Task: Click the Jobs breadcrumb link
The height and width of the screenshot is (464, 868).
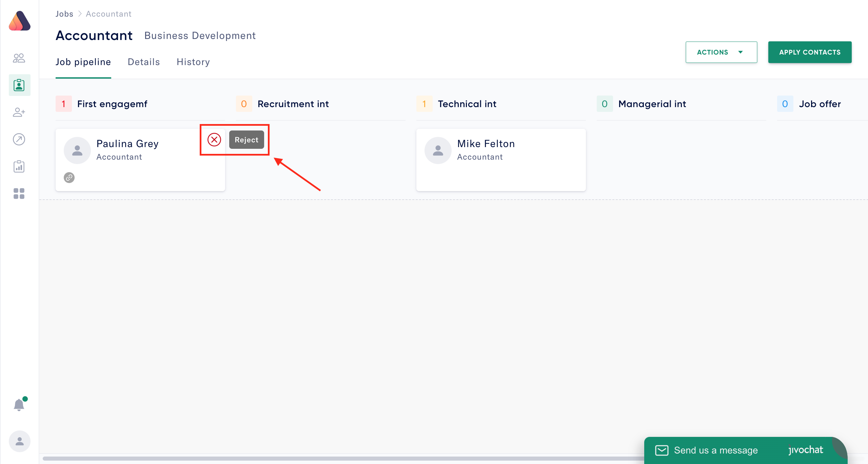Action: (x=64, y=14)
